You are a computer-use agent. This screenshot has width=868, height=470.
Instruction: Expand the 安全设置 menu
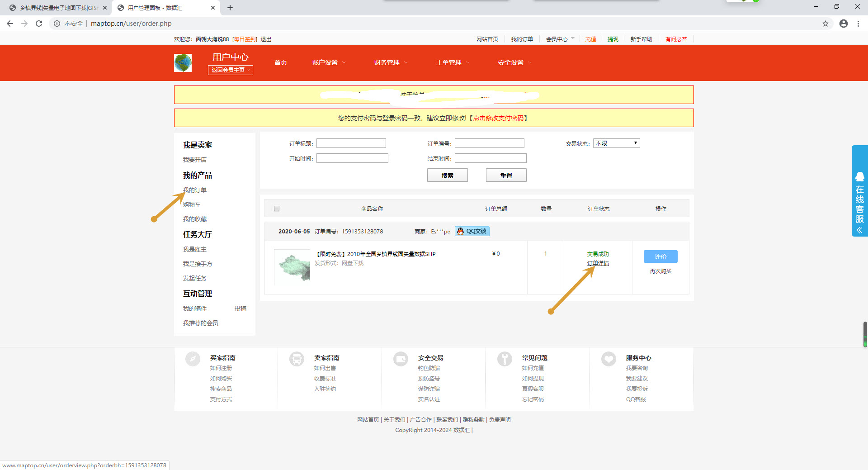click(x=514, y=62)
